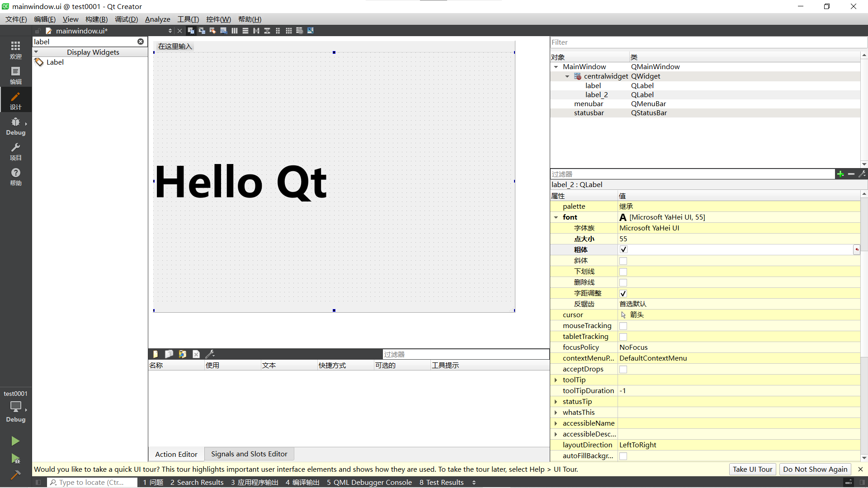Expand the toolTip property
The width and height of the screenshot is (868, 488).
coord(556,380)
